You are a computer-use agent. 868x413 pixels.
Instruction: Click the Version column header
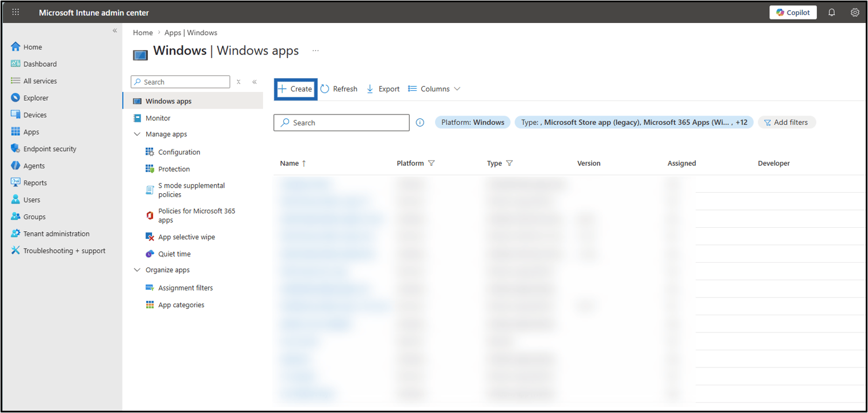(x=589, y=163)
